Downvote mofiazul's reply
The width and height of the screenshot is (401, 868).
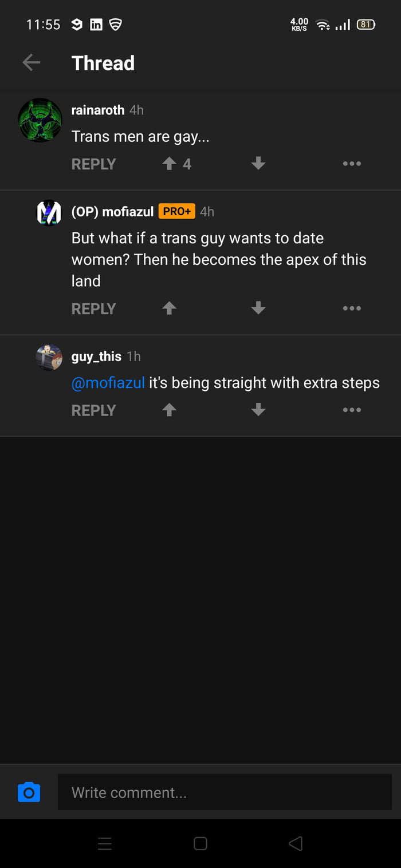258,308
